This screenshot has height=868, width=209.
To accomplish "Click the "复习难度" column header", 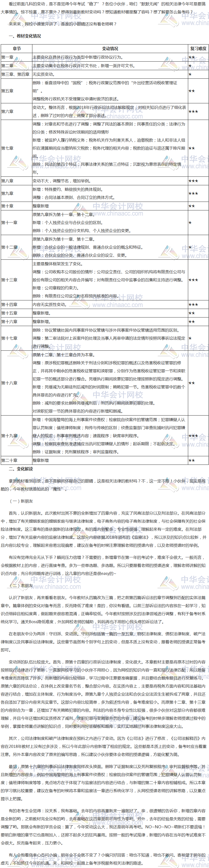I will (x=198, y=49).
